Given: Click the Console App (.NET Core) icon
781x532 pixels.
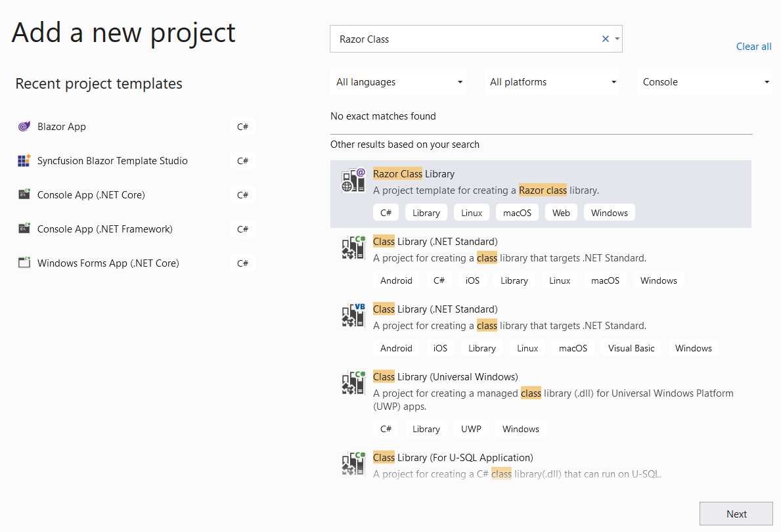Looking at the screenshot, I should pos(24,194).
